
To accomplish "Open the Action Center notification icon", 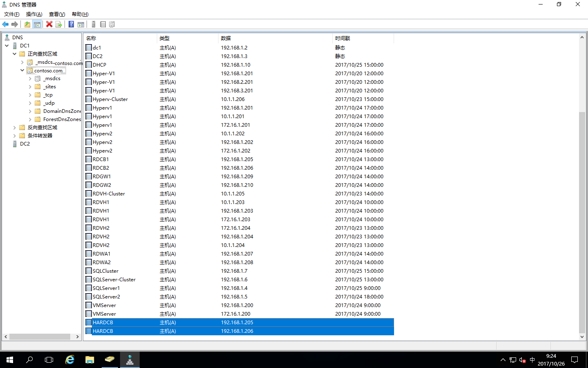I will click(x=575, y=360).
